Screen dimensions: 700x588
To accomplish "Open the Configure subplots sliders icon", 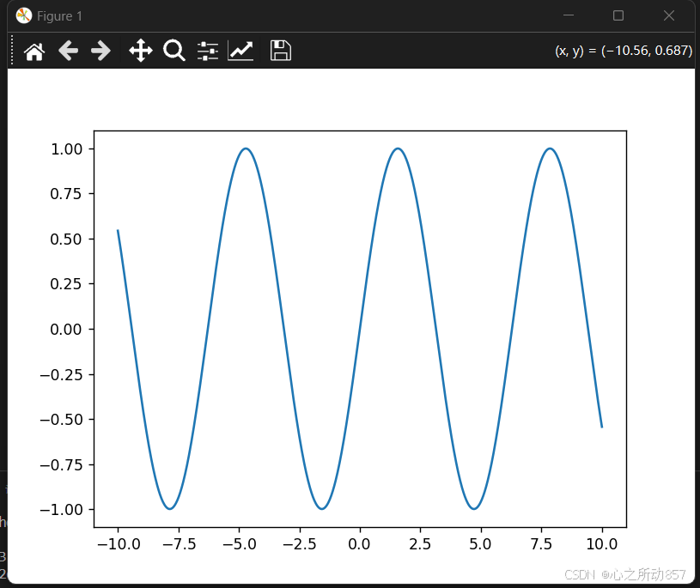I will pyautogui.click(x=207, y=51).
